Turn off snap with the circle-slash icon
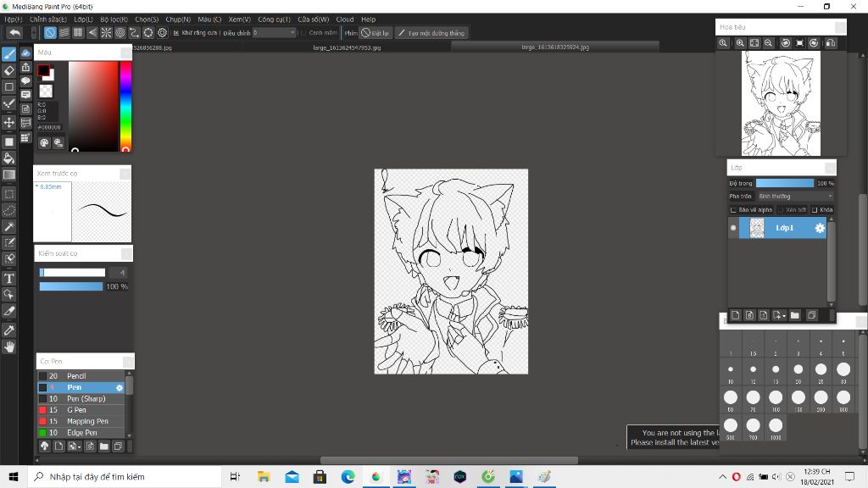 (x=50, y=33)
